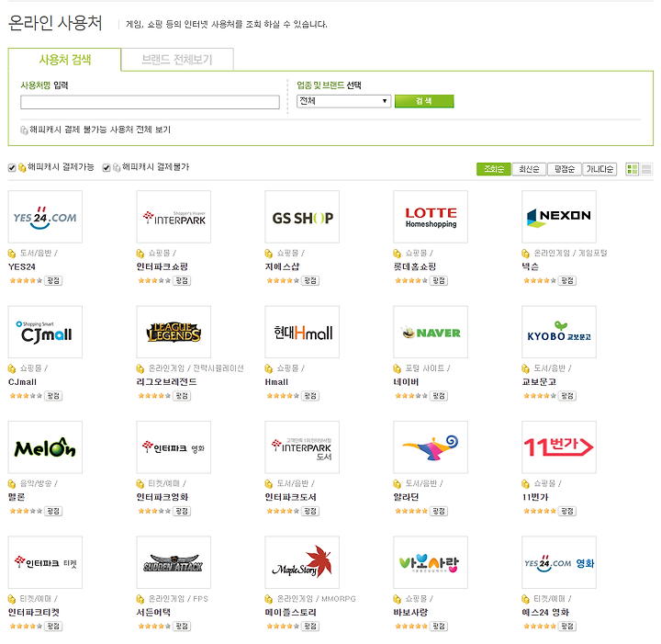Screen dimensions: 661x644
Task: Click 평점 button under 메이플스토리
Action: point(310,626)
